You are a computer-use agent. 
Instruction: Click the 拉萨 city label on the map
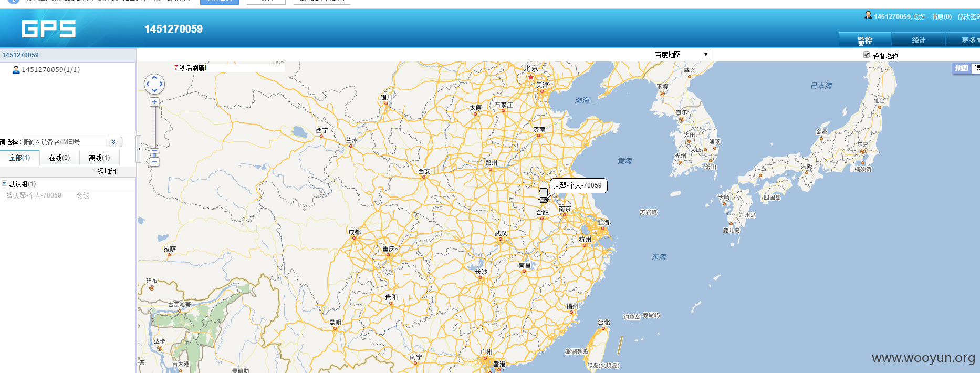pos(170,248)
